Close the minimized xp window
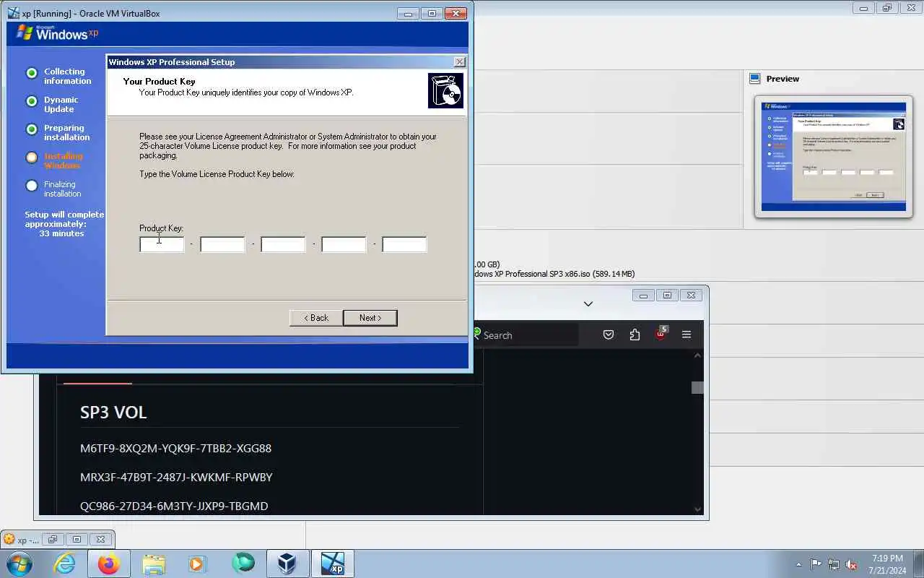Viewport: 924px width, 578px height. [x=101, y=539]
